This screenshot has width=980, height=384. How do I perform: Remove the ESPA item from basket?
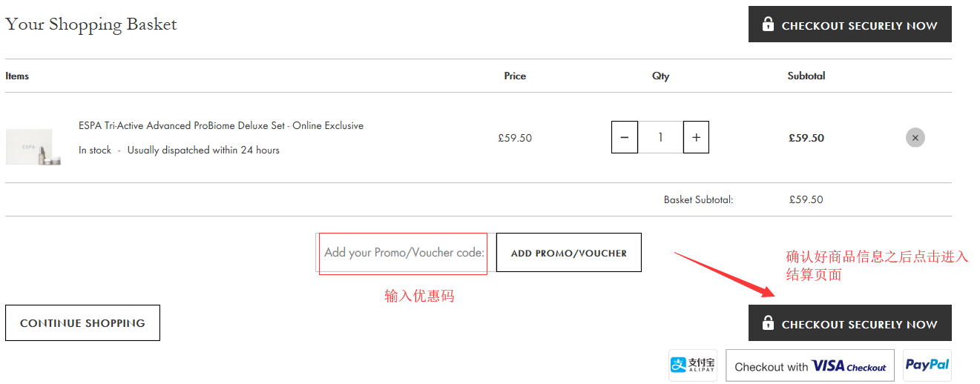point(915,138)
